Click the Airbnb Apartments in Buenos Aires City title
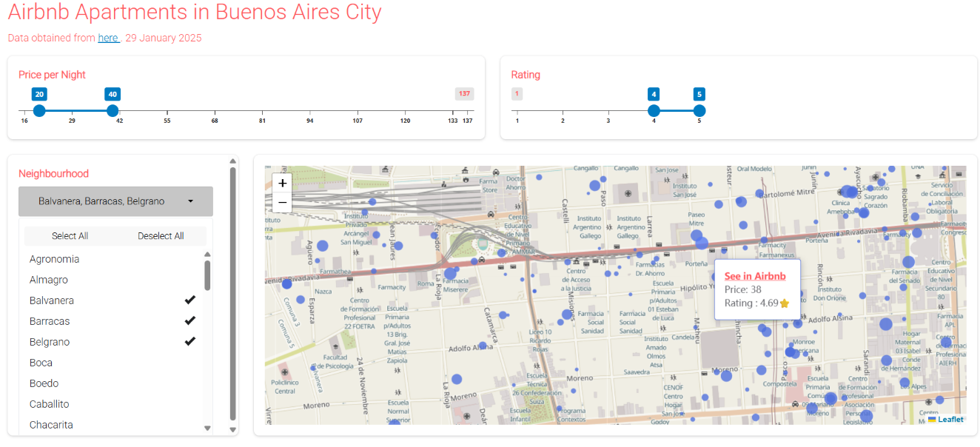The width and height of the screenshot is (980, 447). tap(195, 12)
